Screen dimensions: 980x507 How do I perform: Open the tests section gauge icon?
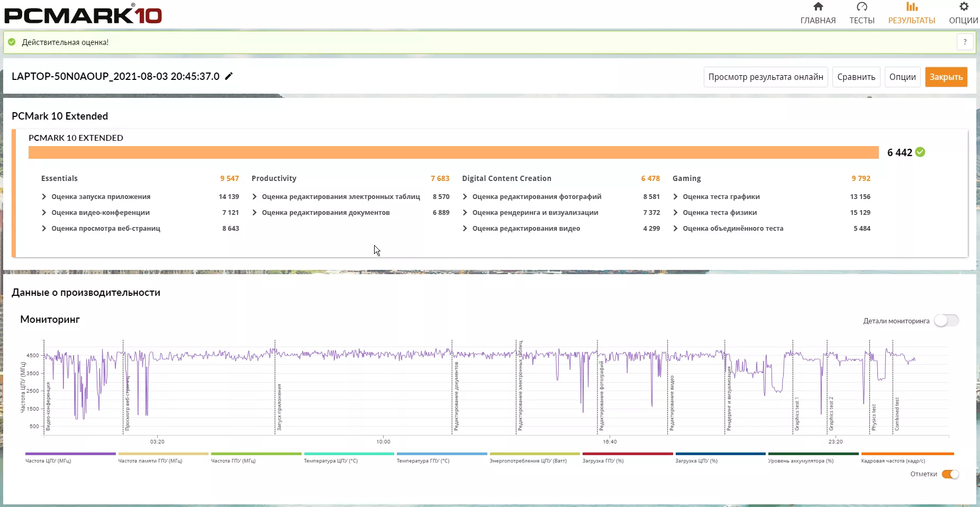pos(862,7)
